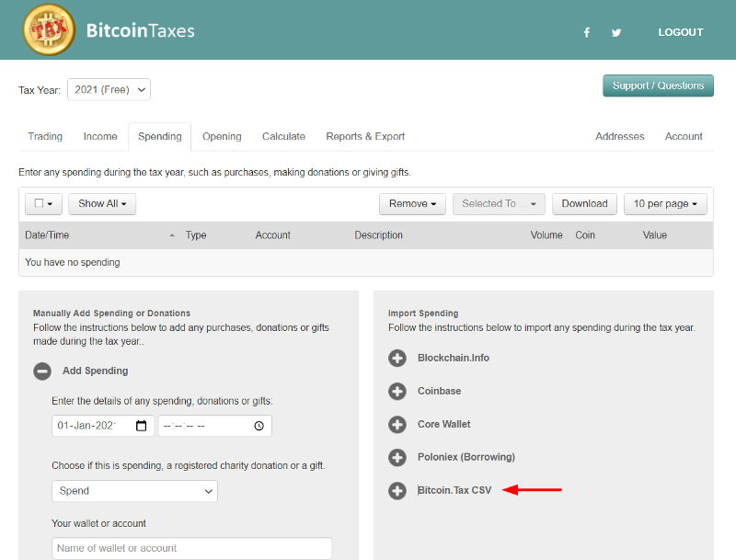Open the Remove dropdown menu
Screen dimensions: 736x560
(412, 204)
